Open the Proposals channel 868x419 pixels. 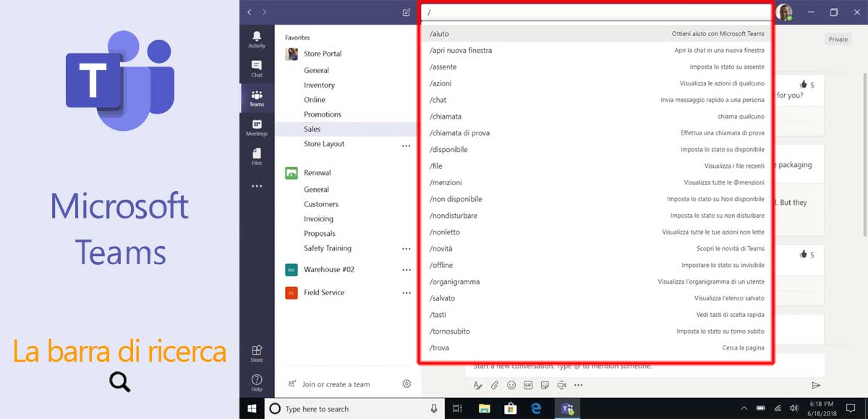click(320, 234)
